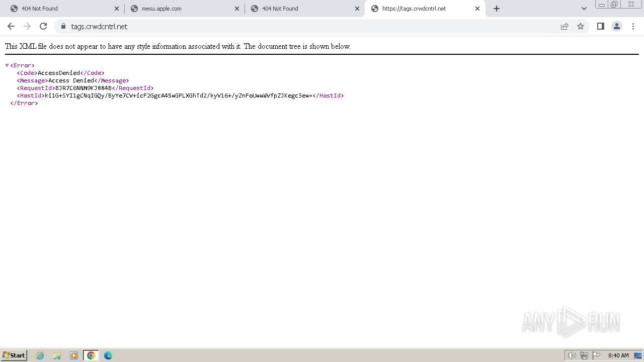Open the Windows Start menu
The image size is (644, 362).
click(x=14, y=355)
